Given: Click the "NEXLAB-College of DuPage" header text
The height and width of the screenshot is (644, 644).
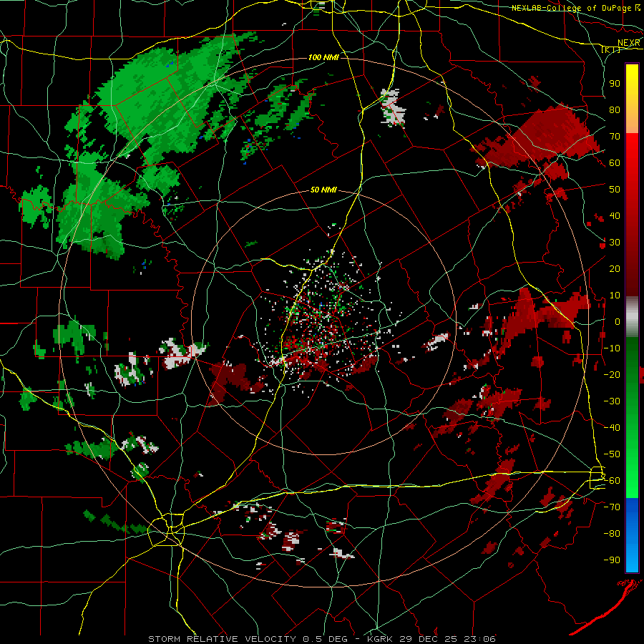Looking at the screenshot, I should point(571,8).
